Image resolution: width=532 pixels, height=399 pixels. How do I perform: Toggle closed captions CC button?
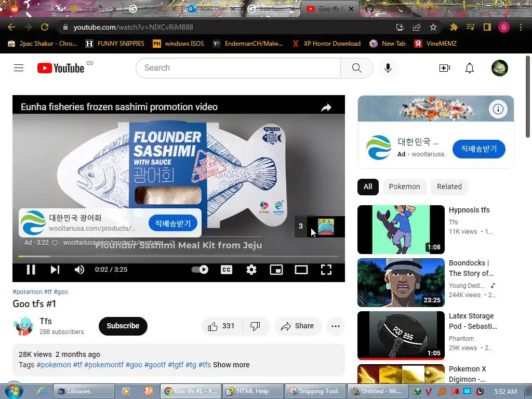pyautogui.click(x=227, y=270)
